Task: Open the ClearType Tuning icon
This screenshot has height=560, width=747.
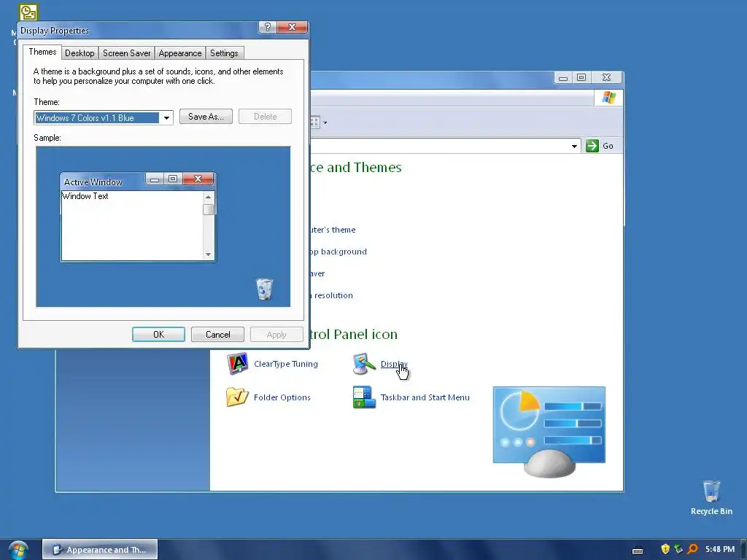Action: pos(237,364)
